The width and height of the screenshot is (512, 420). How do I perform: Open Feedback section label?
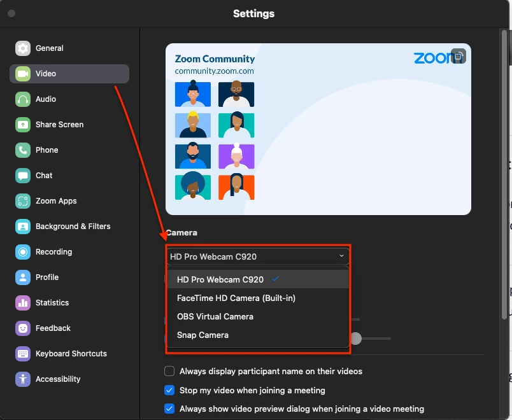coord(53,328)
